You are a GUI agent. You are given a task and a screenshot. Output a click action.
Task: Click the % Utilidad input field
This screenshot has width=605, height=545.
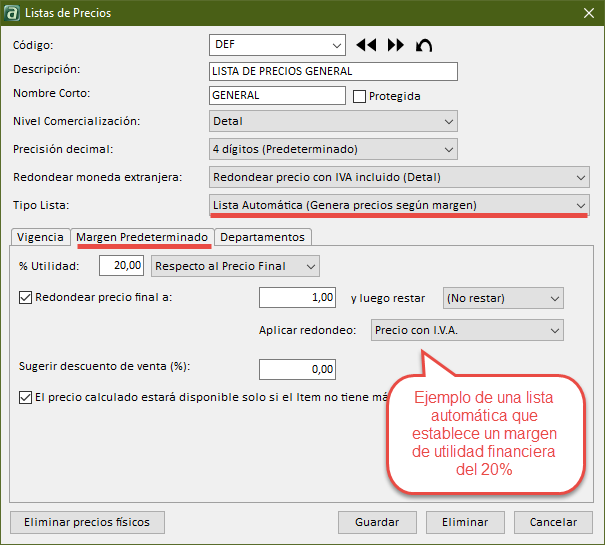pyautogui.click(x=122, y=266)
